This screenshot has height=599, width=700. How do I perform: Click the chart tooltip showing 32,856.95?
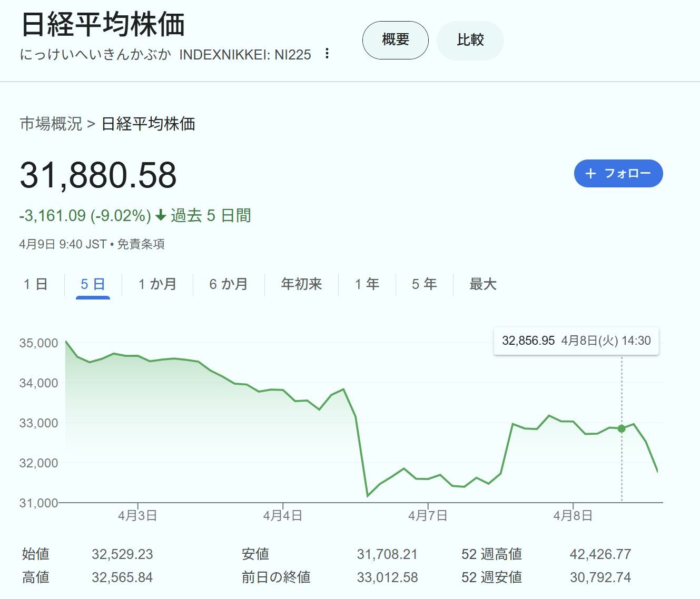tap(576, 341)
